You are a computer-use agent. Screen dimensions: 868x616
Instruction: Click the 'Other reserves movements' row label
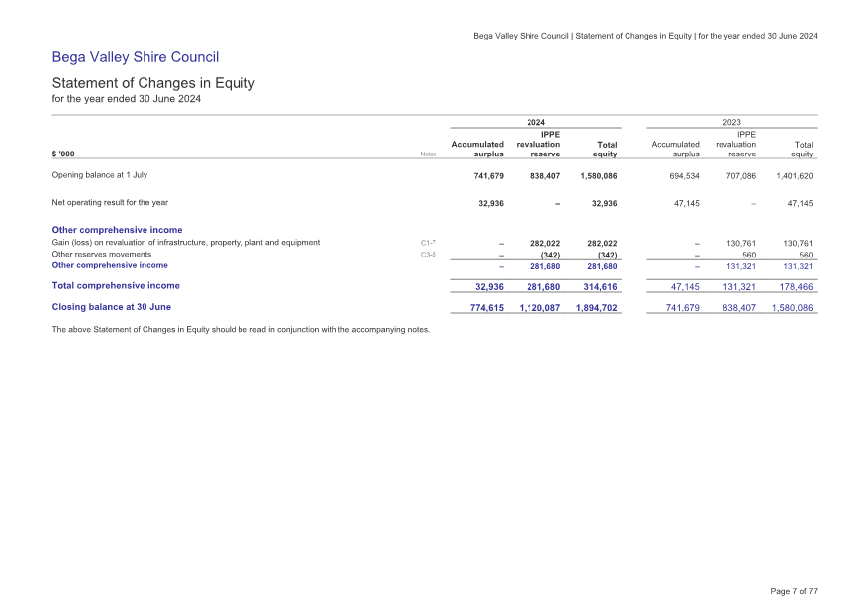click(x=102, y=255)
